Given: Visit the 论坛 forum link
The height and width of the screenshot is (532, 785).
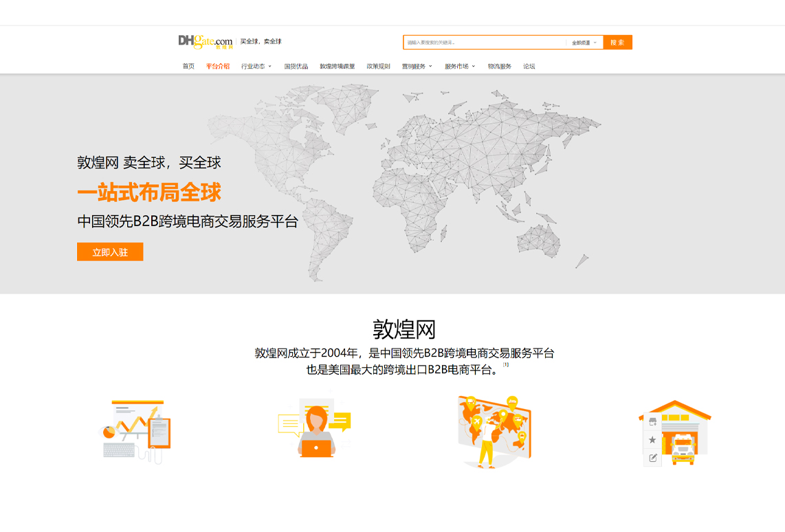Looking at the screenshot, I should pos(529,67).
